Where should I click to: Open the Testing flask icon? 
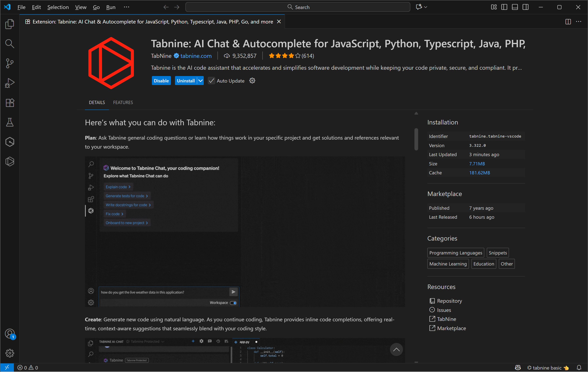pyautogui.click(x=10, y=122)
